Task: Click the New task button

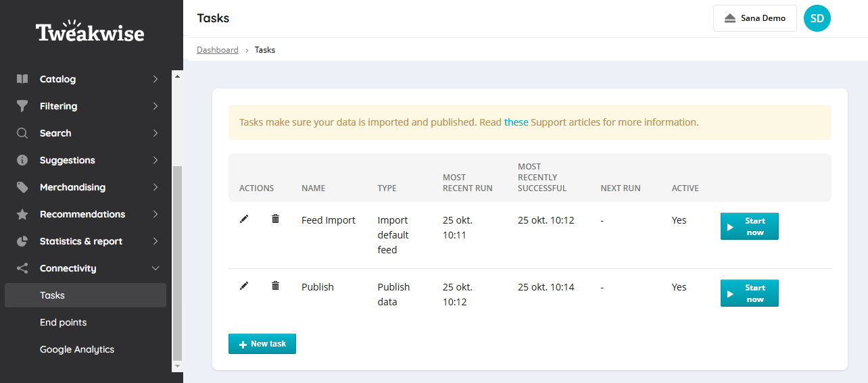Action: (x=262, y=344)
